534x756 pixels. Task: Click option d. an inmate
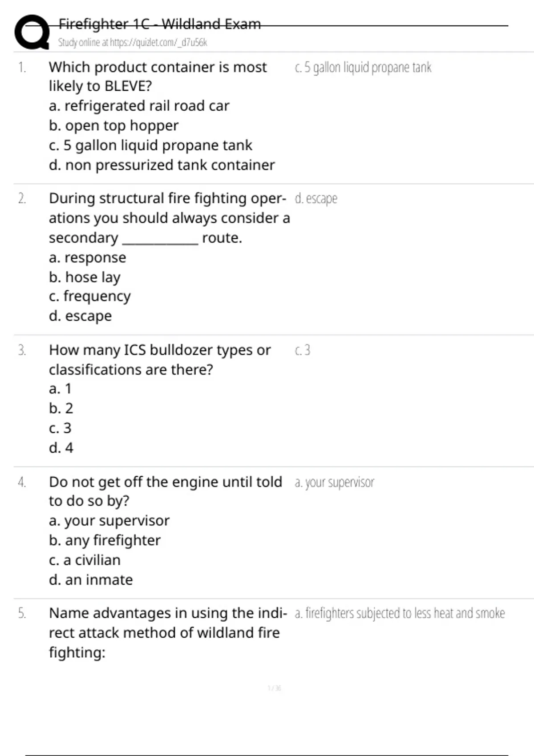91,580
